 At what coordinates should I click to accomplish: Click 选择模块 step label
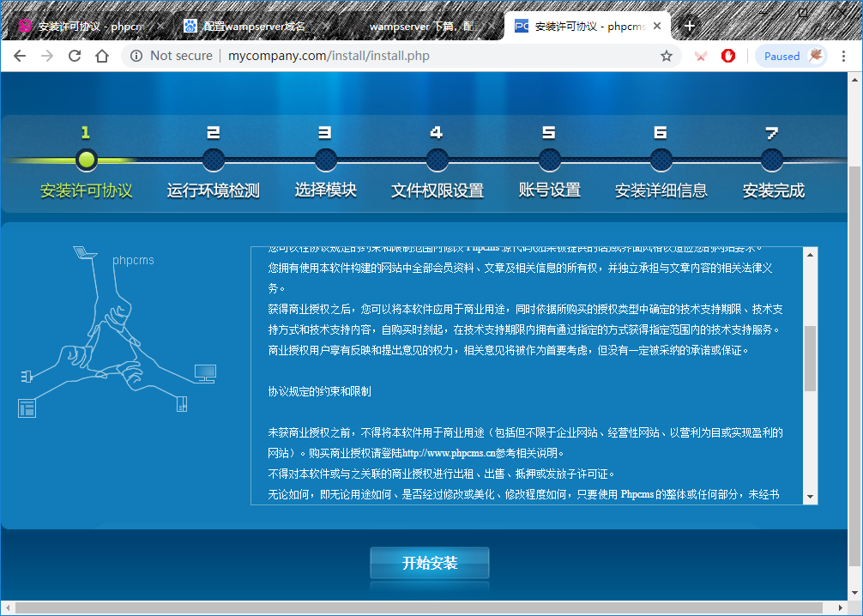coord(326,190)
